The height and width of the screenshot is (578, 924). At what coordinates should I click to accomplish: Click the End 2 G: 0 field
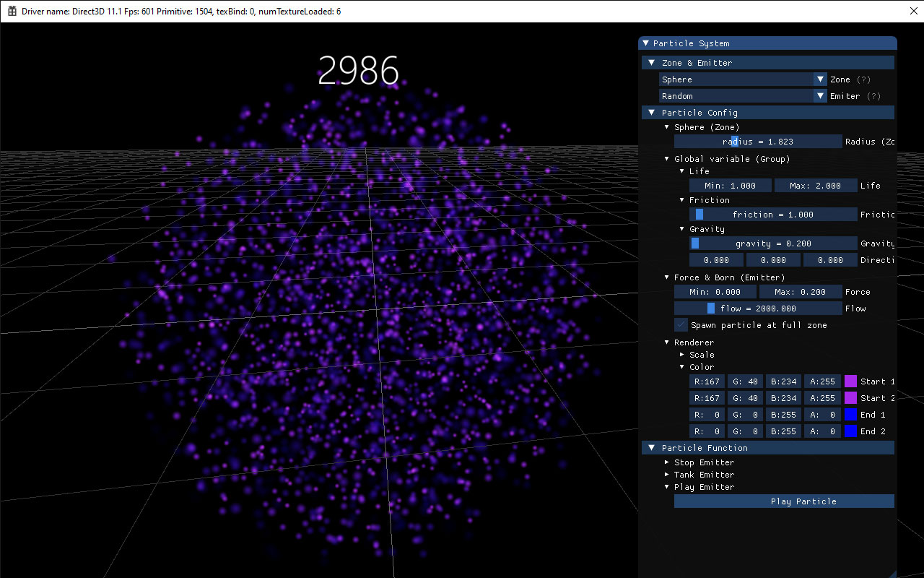point(745,431)
